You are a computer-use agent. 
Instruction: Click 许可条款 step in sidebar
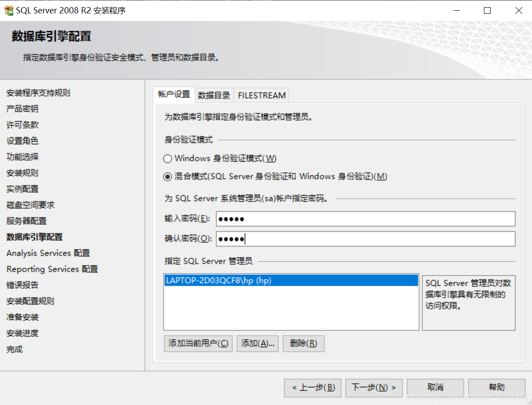click(x=22, y=125)
